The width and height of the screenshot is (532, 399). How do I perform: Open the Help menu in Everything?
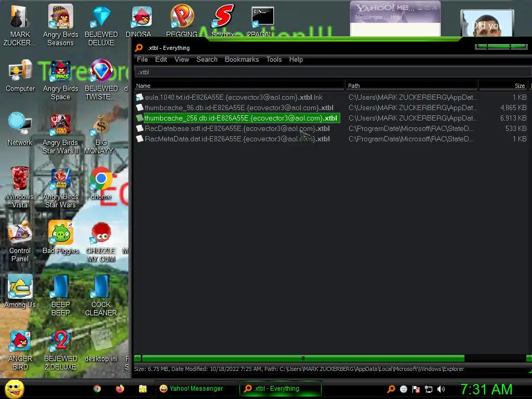pos(296,59)
